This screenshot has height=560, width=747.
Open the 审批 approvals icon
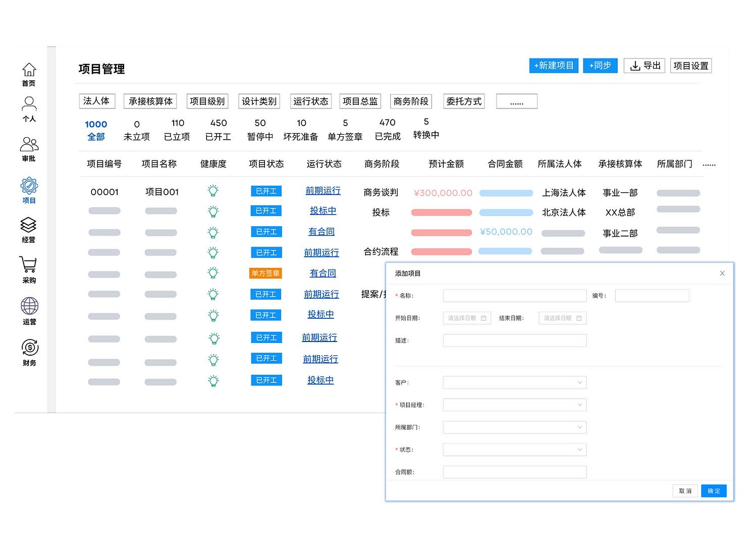(x=29, y=144)
